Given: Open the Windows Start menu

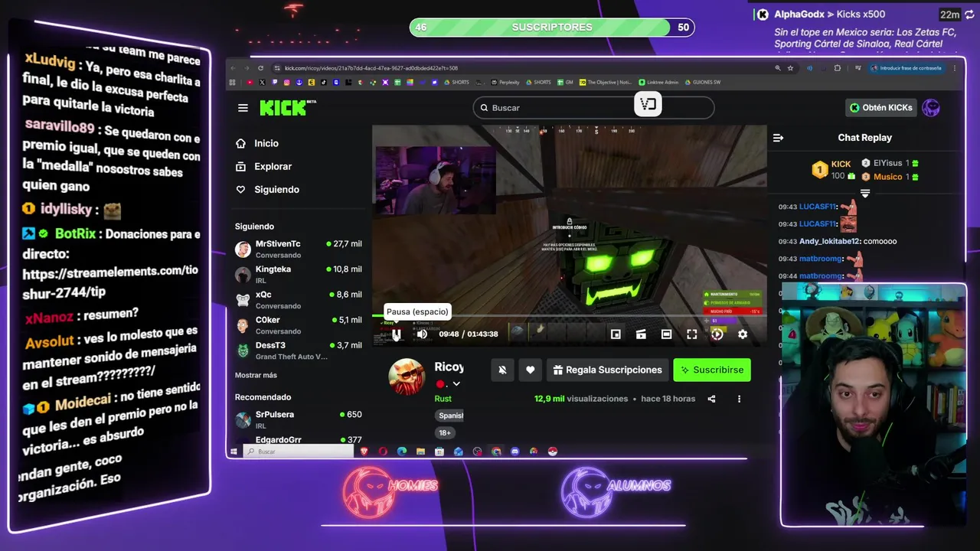Looking at the screenshot, I should point(234,452).
